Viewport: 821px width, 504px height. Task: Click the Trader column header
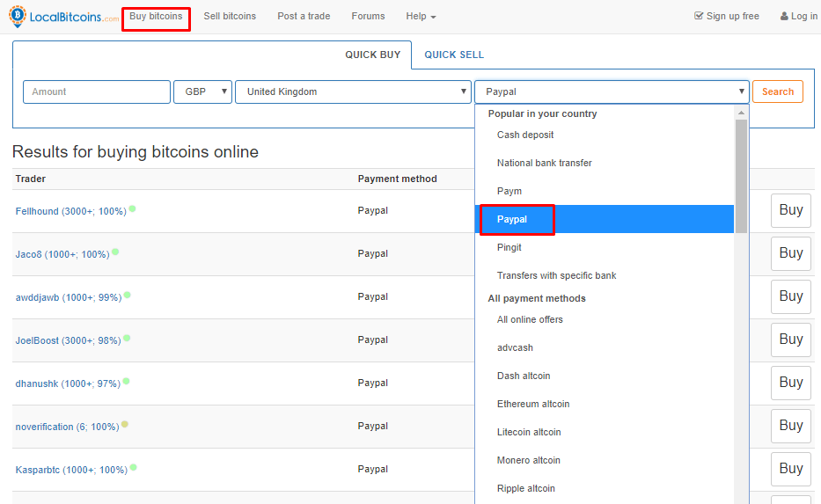click(x=31, y=179)
